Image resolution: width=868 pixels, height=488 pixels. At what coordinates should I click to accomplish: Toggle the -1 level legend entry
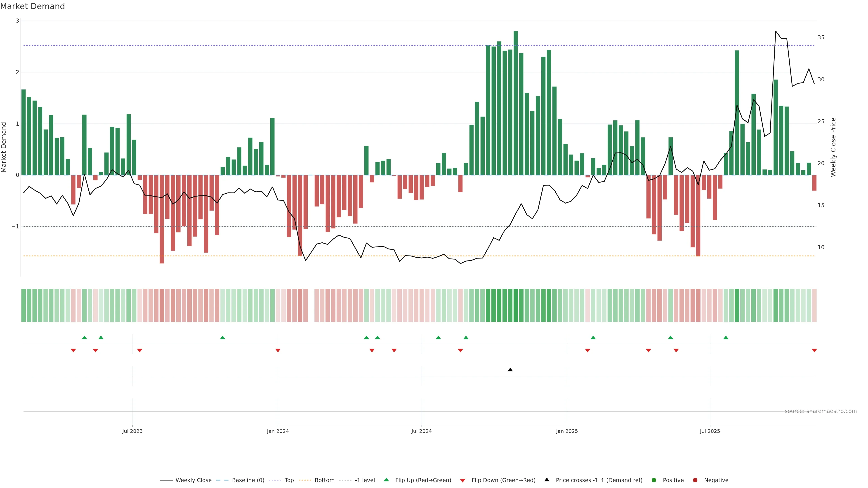point(365,480)
